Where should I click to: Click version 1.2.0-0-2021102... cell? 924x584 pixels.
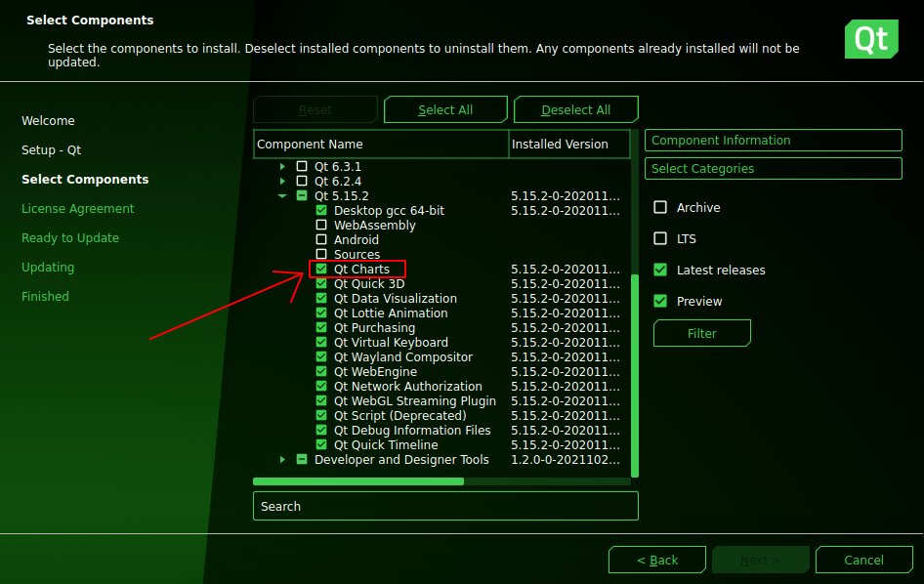coord(566,460)
